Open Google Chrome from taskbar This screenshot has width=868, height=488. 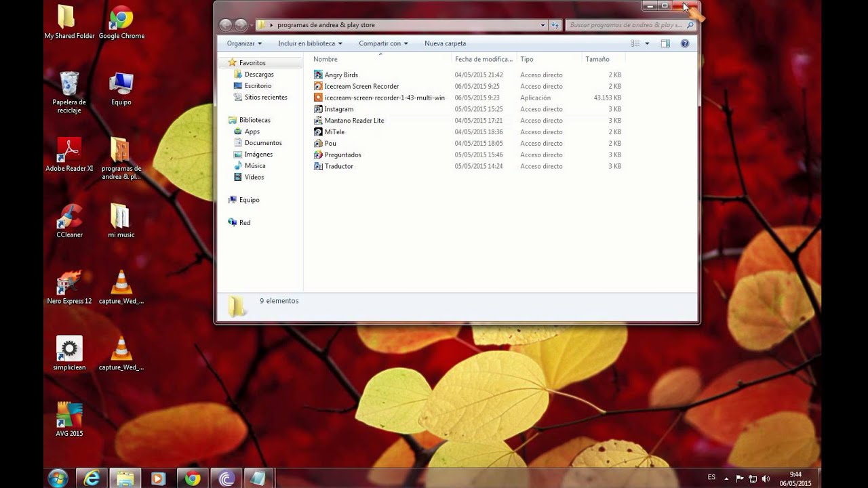193,479
